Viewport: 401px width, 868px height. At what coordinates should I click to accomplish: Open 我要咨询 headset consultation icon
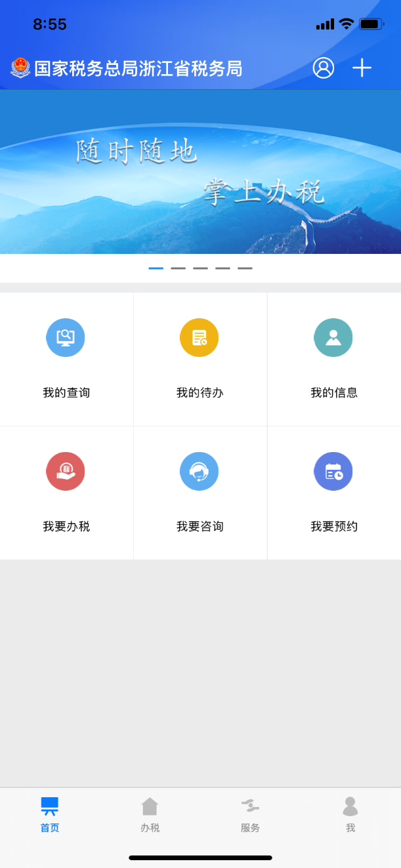[x=200, y=472]
